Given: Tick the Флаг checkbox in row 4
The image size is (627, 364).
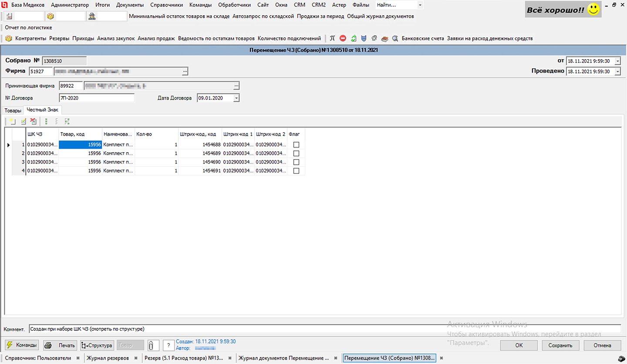Looking at the screenshot, I should pyautogui.click(x=296, y=171).
